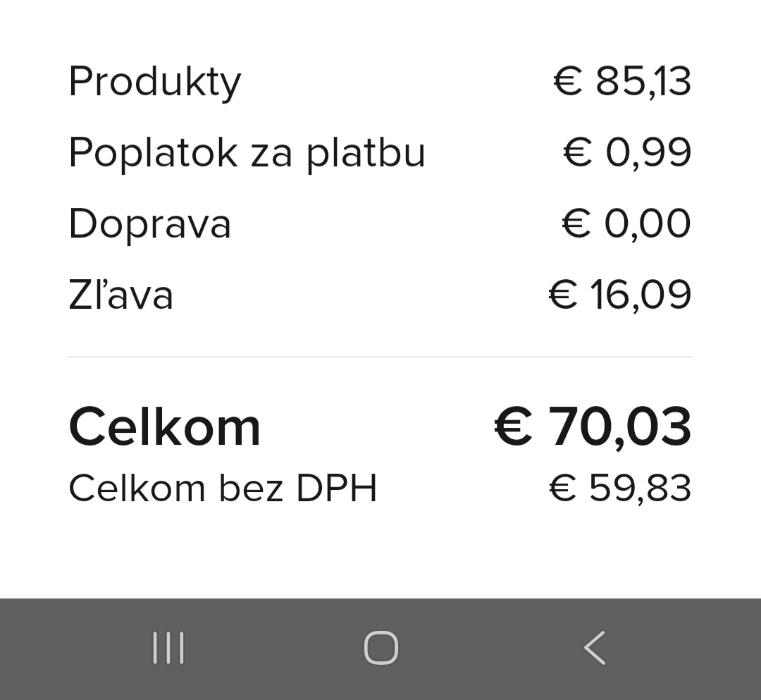Click the divider line above Celkom
Screen dimensions: 761x700
click(x=380, y=357)
